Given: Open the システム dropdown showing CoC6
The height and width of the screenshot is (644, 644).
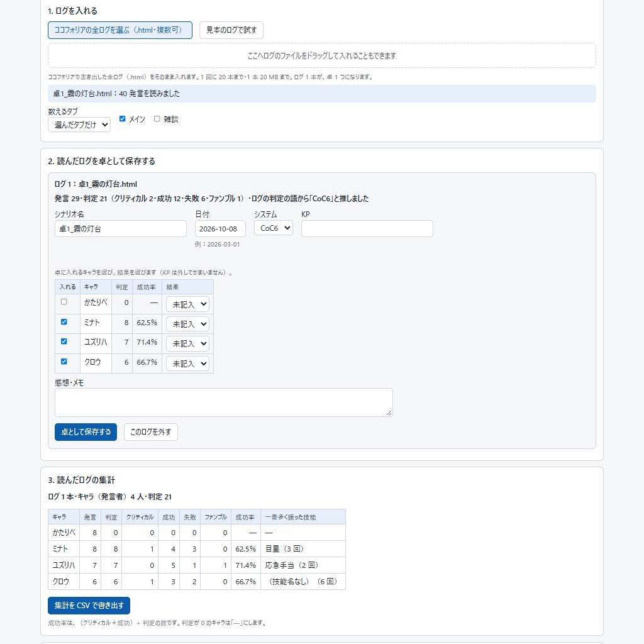Looking at the screenshot, I should point(274,228).
